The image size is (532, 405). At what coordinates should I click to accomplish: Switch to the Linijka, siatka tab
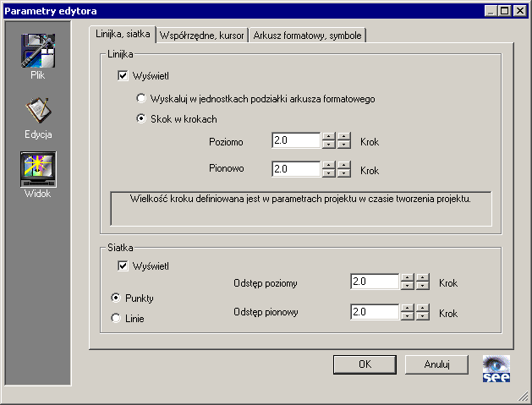pyautogui.click(x=123, y=34)
